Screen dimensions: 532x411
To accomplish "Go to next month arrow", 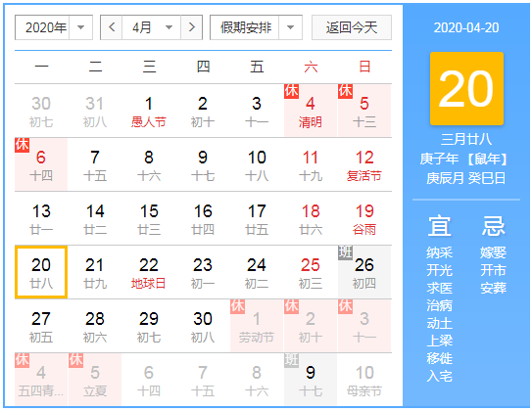I will point(192,27).
